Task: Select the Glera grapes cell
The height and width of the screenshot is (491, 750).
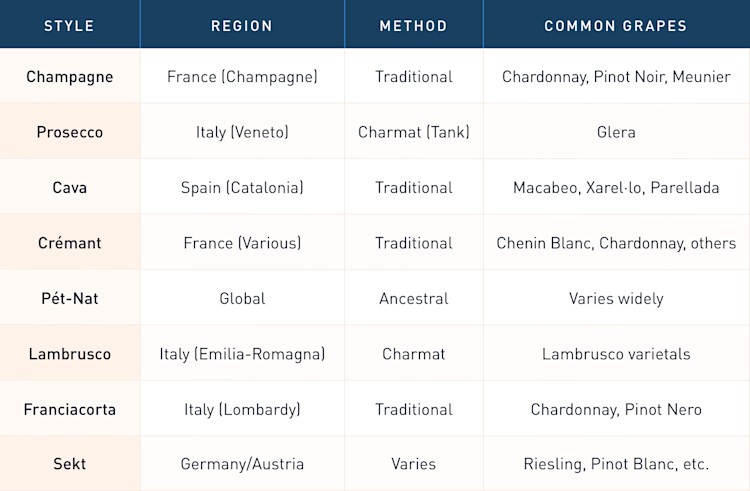Action: (617, 132)
